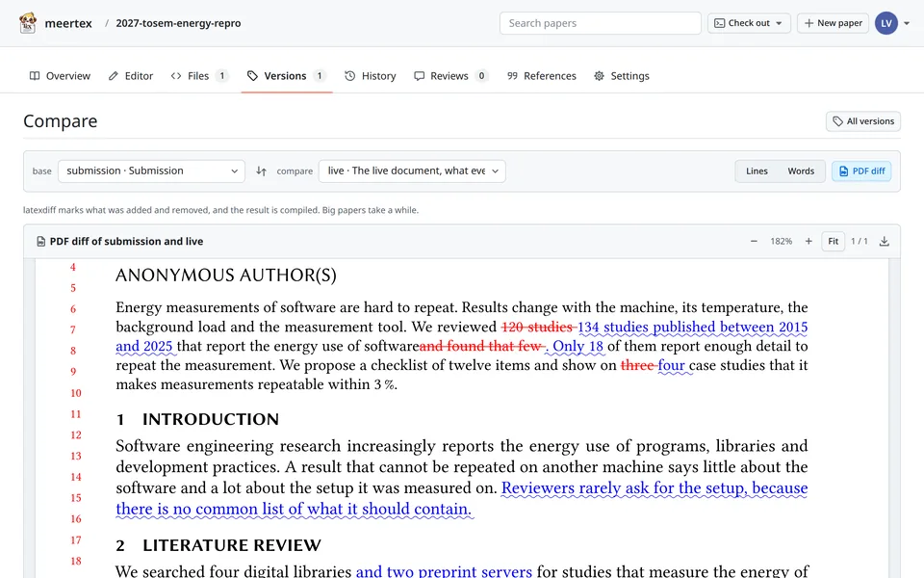Zoom out the PDF diff
This screenshot has width=924, height=578.
[x=754, y=241]
